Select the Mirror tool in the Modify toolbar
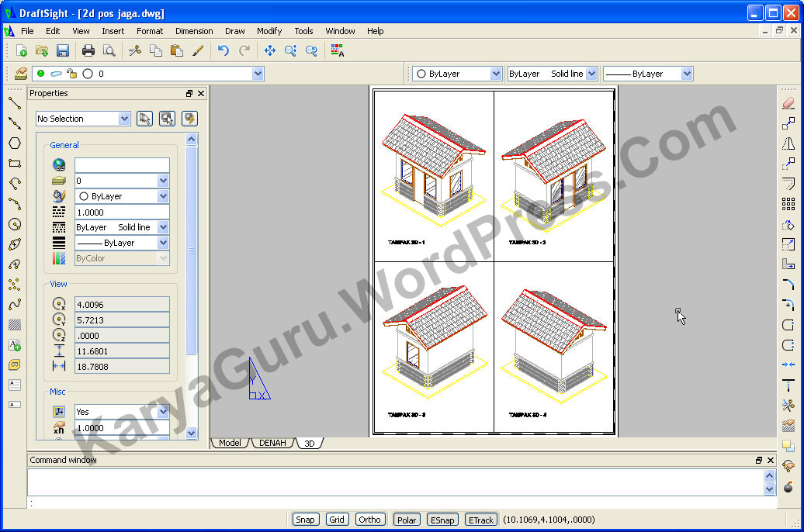The width and height of the screenshot is (804, 532). 788,143
